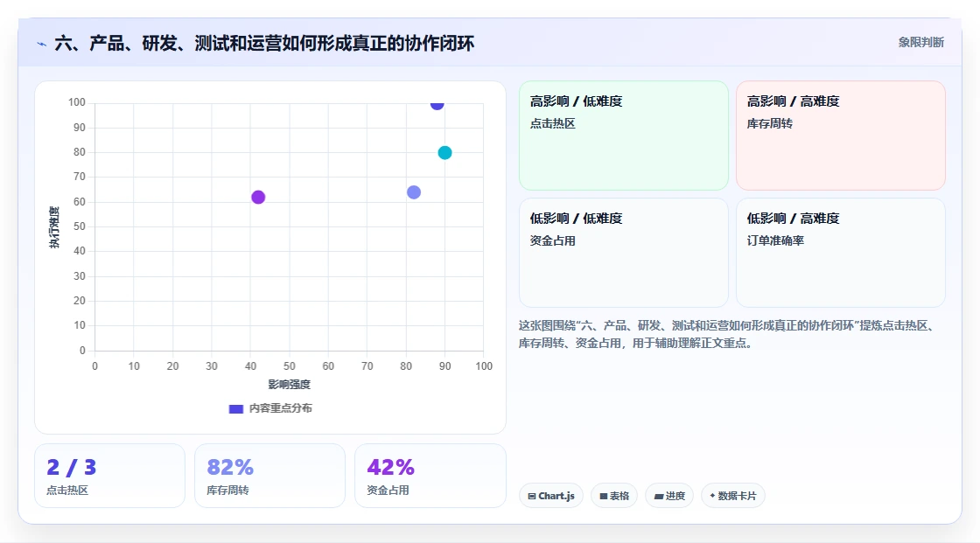Click the icon inside 进度 tag

659,496
